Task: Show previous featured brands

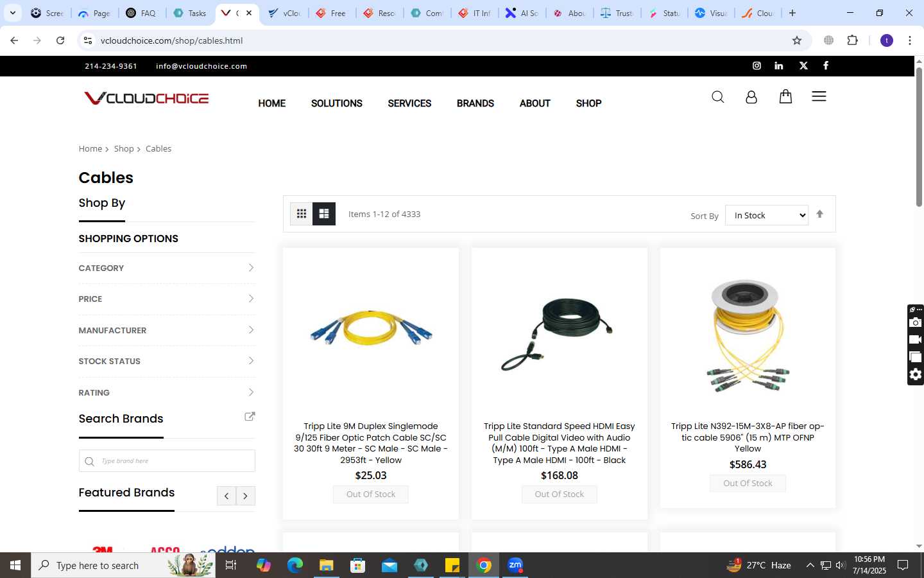Action: [x=227, y=496]
